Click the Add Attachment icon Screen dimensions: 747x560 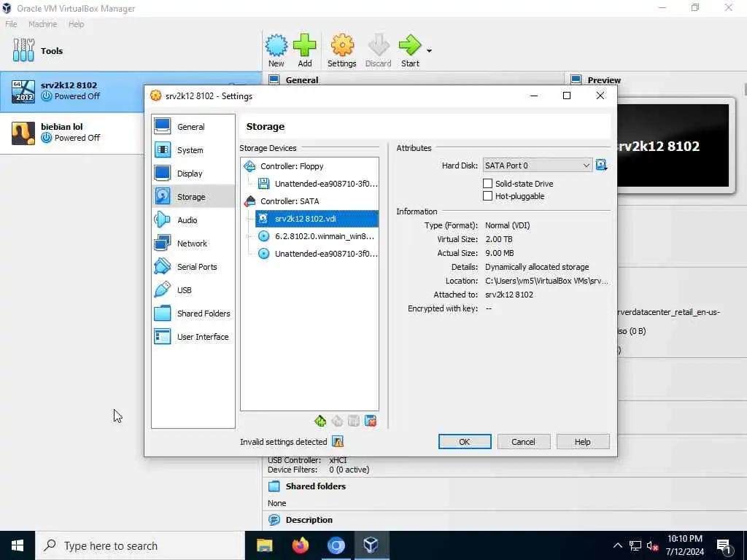coord(354,421)
